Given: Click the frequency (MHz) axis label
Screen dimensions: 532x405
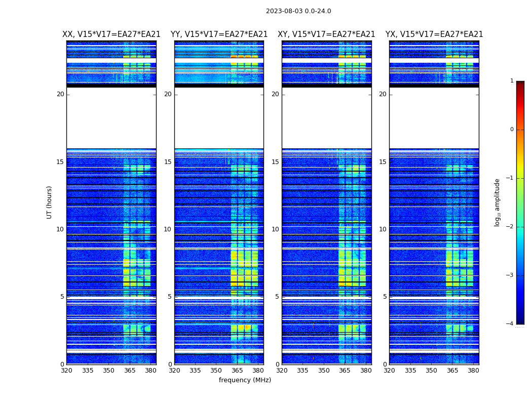Looking at the screenshot, I should tap(245, 380).
